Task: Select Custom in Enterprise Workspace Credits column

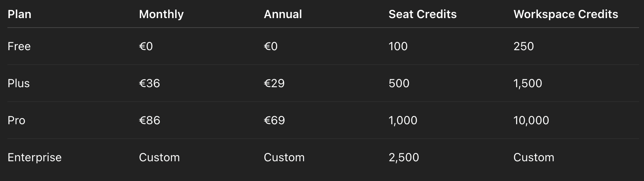Action: (534, 157)
